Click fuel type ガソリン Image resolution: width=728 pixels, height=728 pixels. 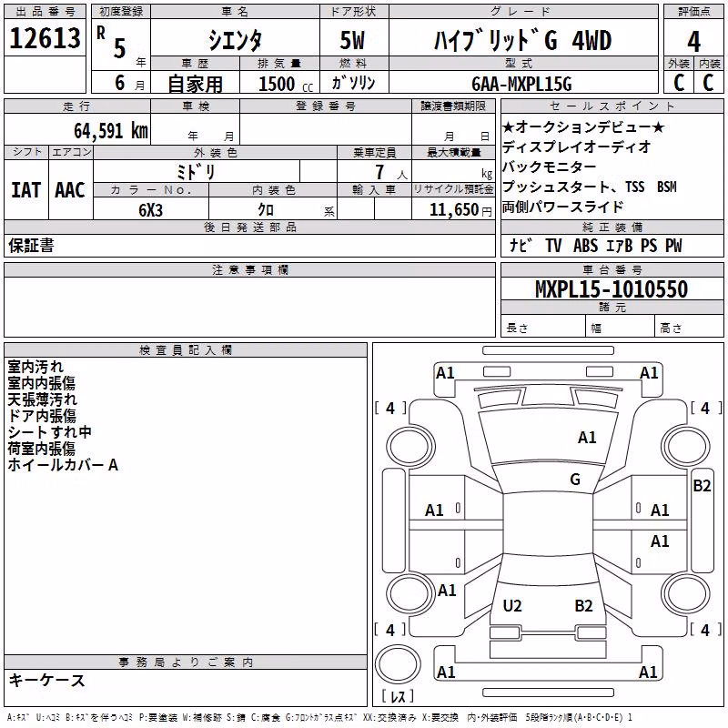(x=353, y=83)
